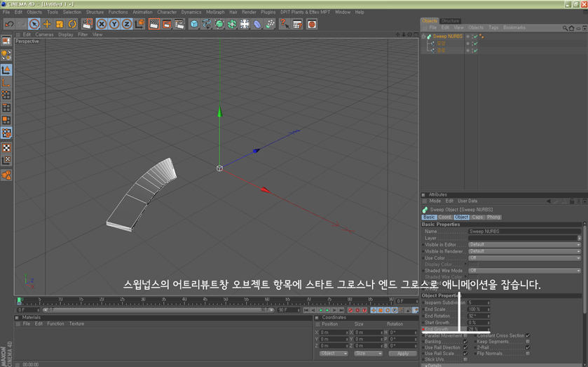This screenshot has width=588, height=367.
Task: Open Visible in Editor dropdown
Action: tap(525, 244)
